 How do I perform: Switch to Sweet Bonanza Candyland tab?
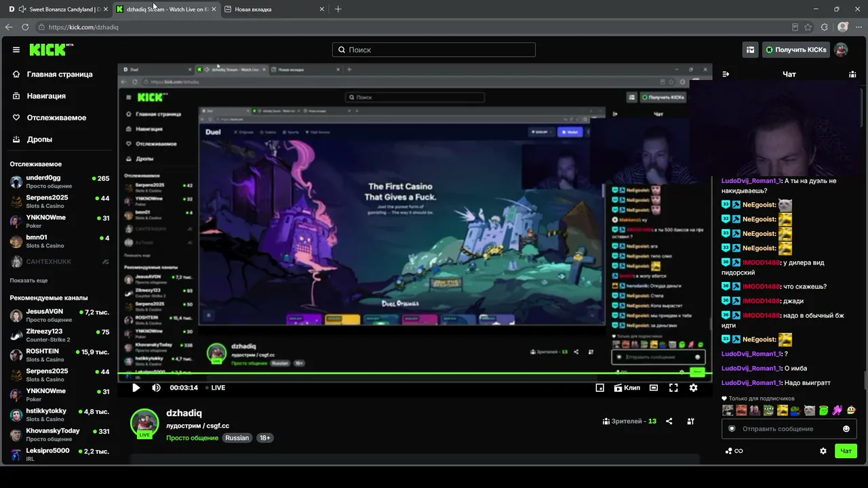tap(60, 9)
